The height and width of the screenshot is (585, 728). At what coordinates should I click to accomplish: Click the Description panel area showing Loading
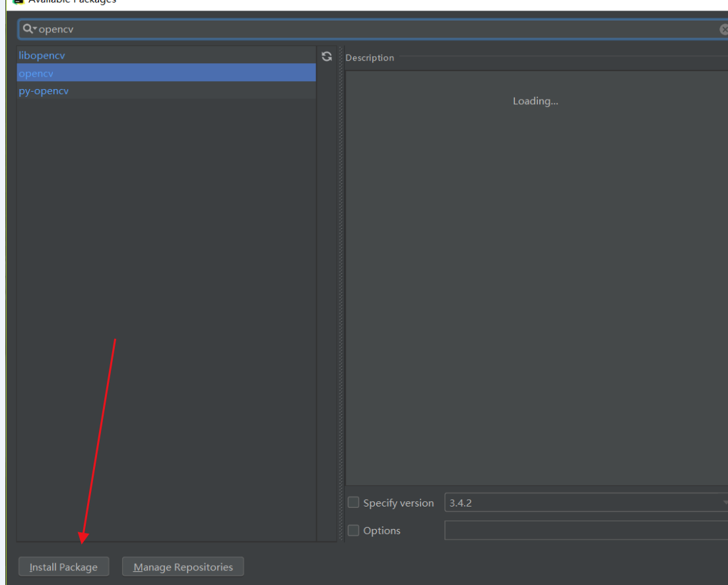(536, 278)
